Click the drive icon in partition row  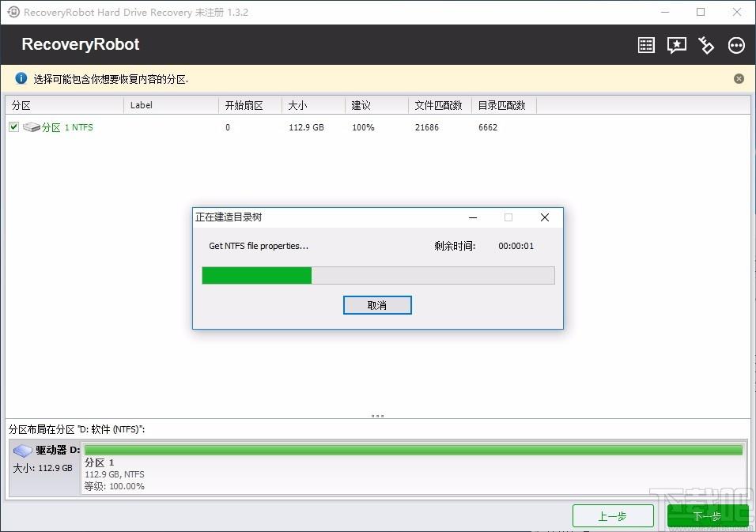[32, 127]
